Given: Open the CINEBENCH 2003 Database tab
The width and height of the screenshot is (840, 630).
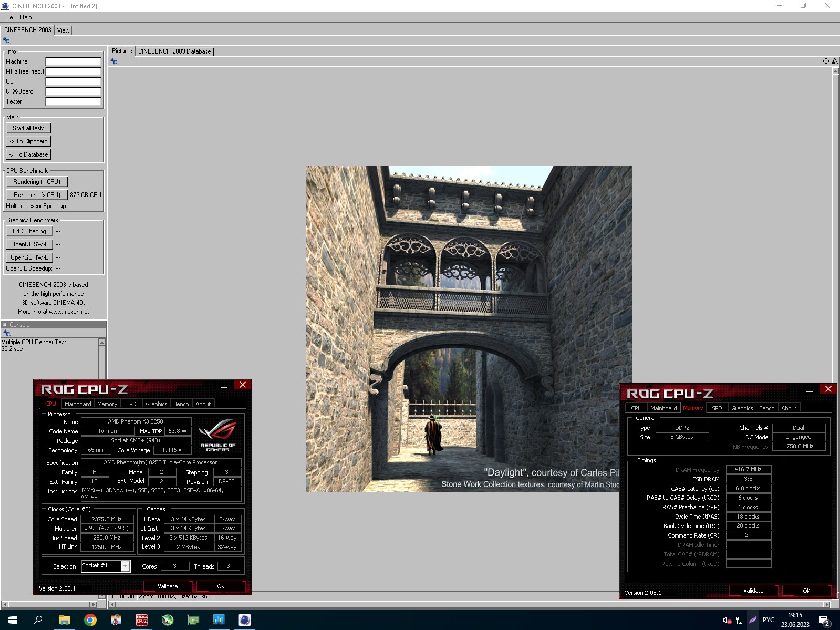Looking at the screenshot, I should coord(174,51).
